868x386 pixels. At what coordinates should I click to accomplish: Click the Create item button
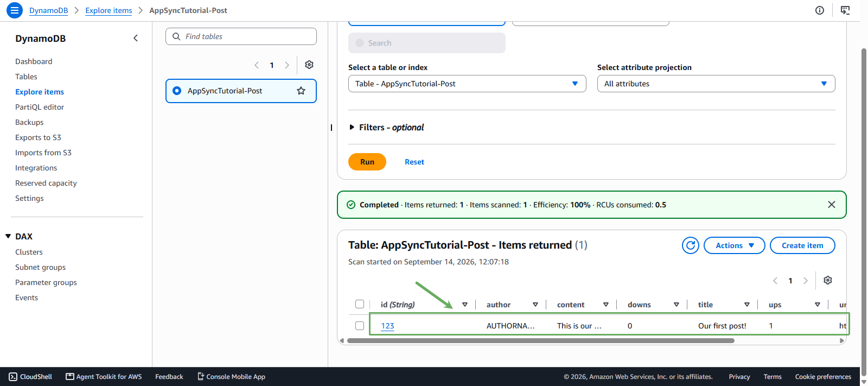(x=802, y=245)
